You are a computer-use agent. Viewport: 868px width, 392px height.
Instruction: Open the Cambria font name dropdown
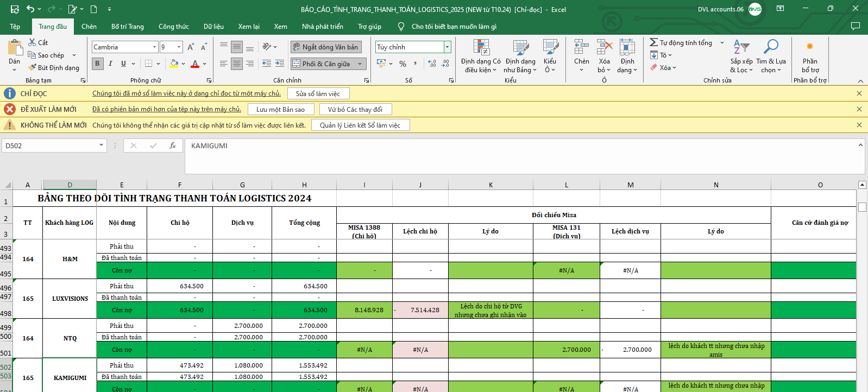point(154,47)
